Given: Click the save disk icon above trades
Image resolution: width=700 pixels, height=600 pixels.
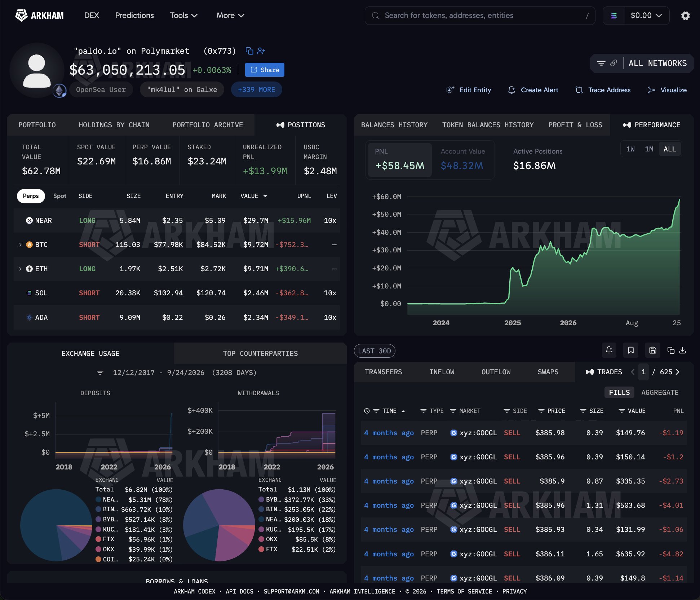Looking at the screenshot, I should coord(653,350).
